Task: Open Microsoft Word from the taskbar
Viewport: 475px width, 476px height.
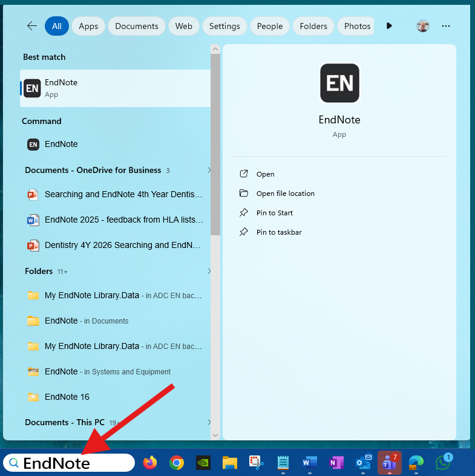Action: tap(309, 463)
